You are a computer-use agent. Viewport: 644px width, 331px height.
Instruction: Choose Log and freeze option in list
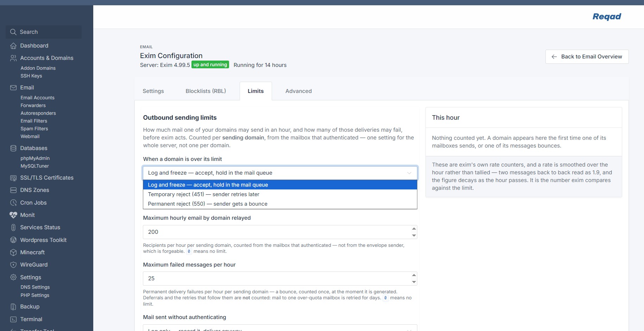280,185
